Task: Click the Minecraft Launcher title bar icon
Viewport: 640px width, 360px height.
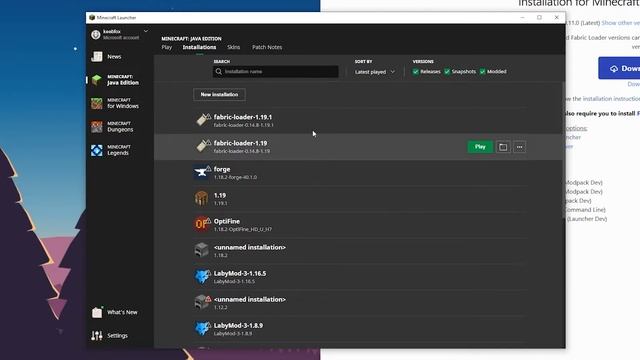Action: point(92,18)
